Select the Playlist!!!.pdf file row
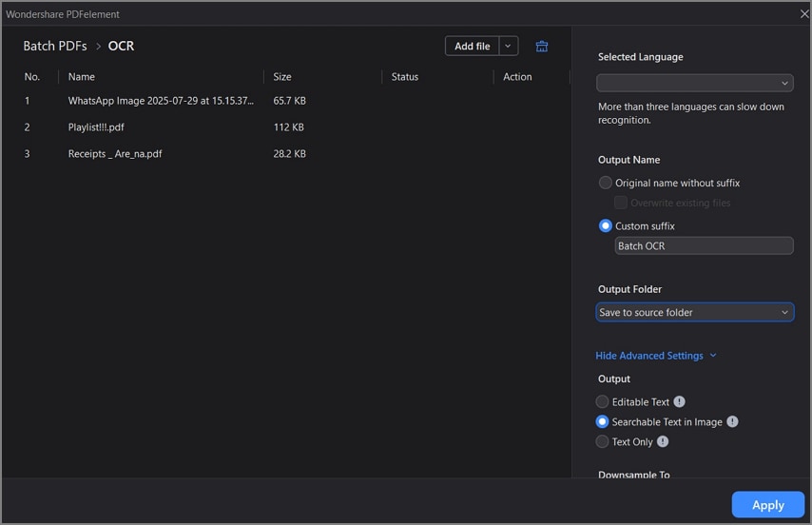Screen dimensions: 812x525 (285, 126)
